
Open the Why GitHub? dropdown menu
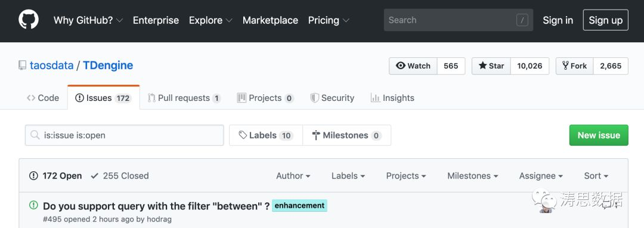coord(88,20)
